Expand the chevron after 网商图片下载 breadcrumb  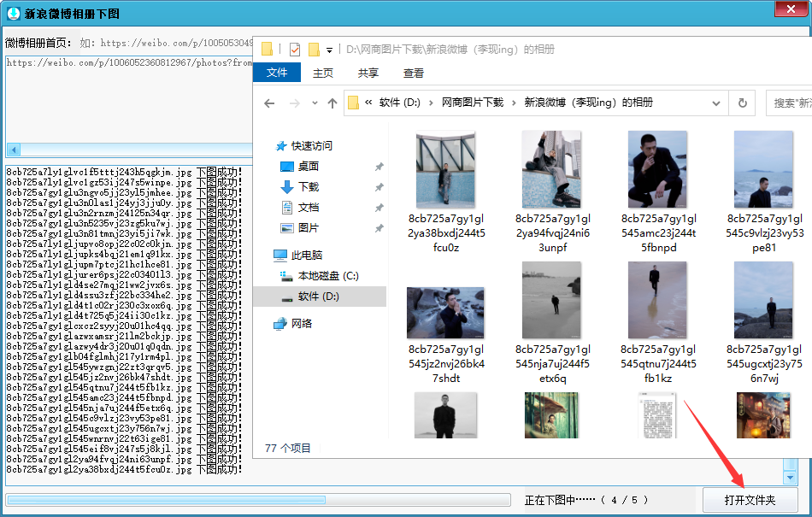[x=514, y=103]
